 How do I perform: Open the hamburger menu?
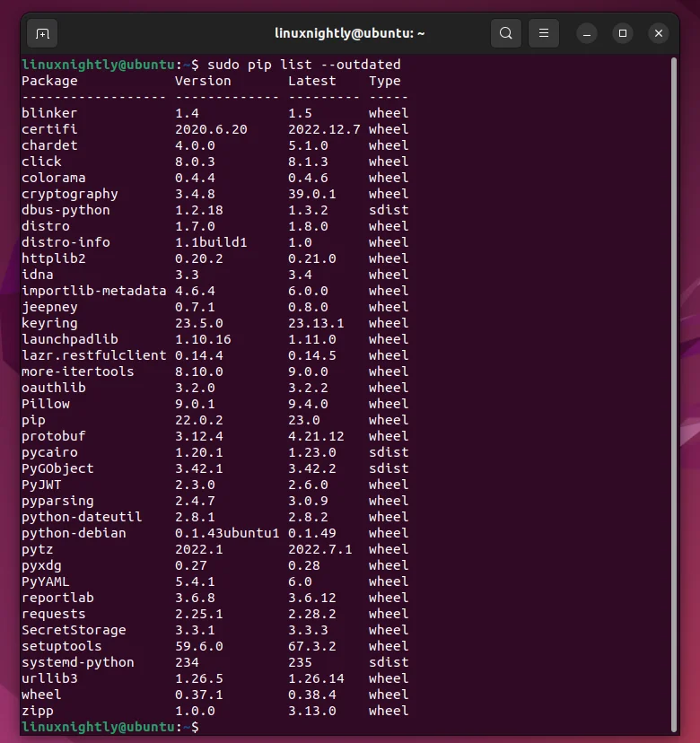[x=544, y=33]
